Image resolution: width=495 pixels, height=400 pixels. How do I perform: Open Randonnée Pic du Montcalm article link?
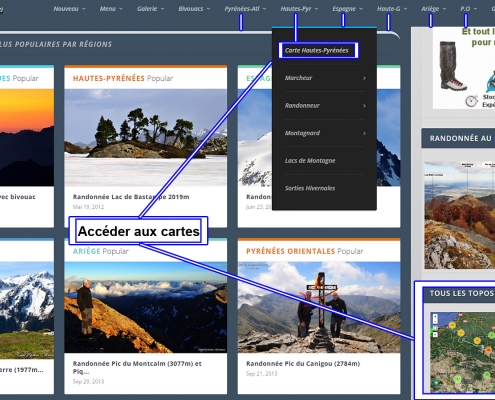(137, 367)
